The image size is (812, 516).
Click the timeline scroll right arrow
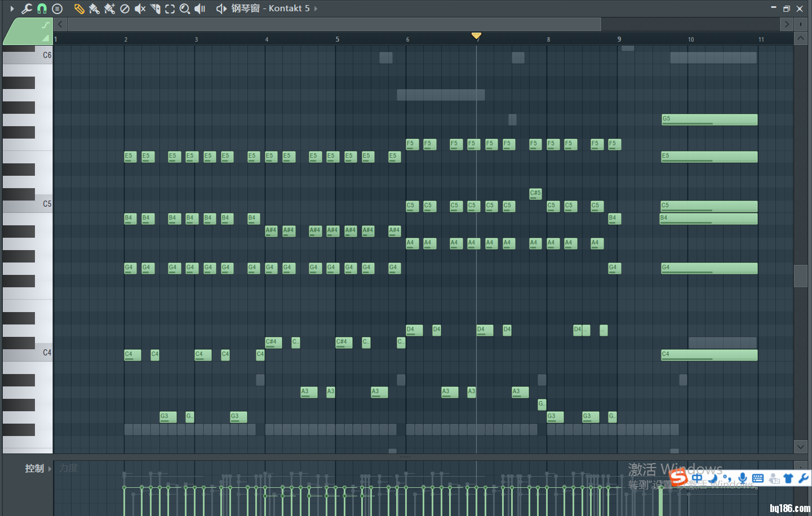[x=787, y=24]
